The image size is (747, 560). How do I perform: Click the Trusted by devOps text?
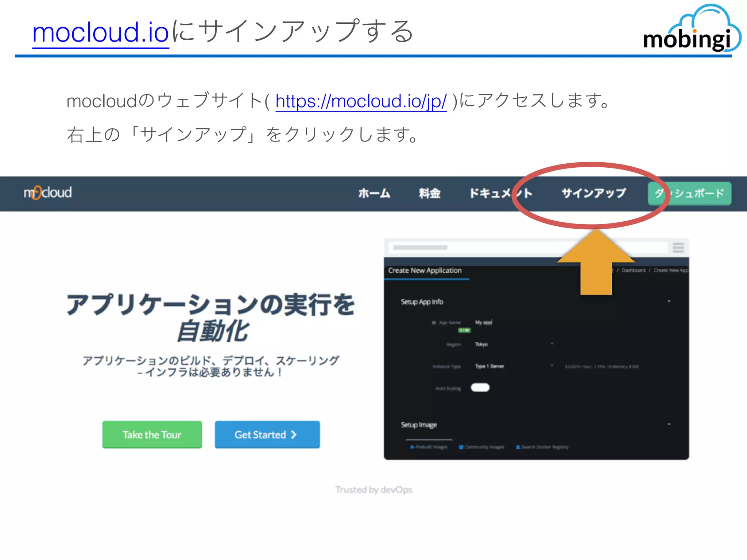coord(374,490)
